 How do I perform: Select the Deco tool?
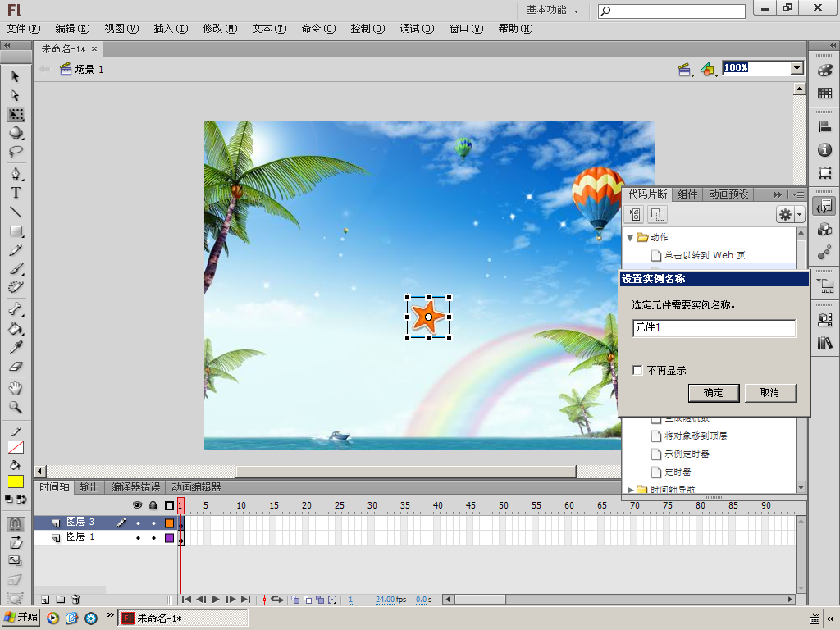(16, 287)
